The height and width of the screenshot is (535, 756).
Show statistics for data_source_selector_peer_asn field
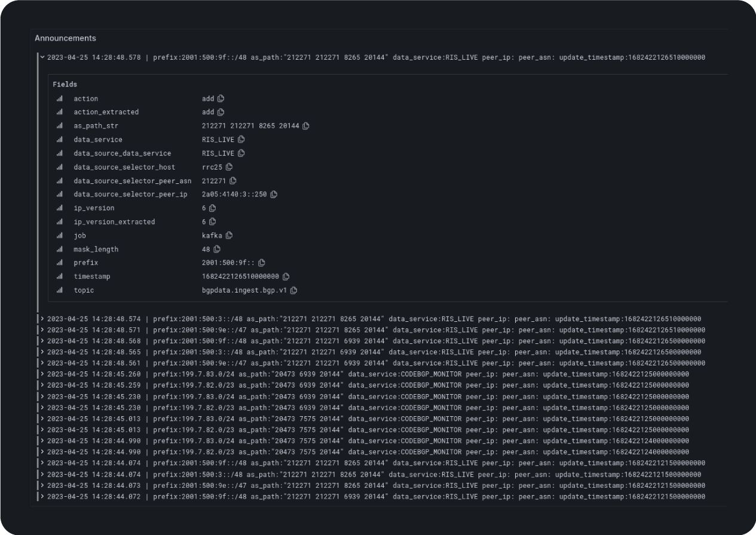point(59,181)
